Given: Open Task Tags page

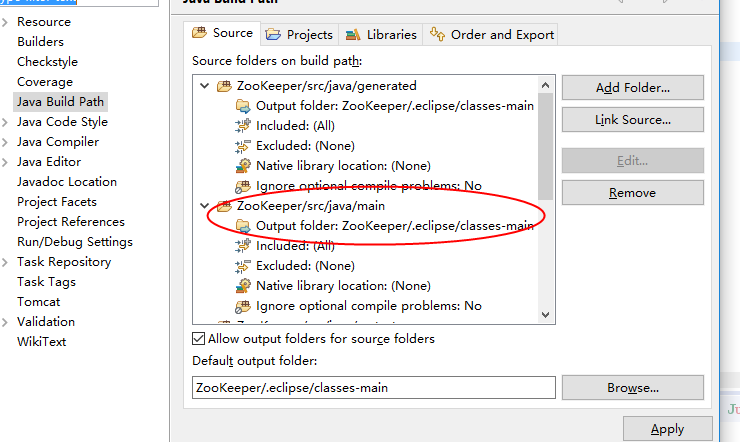Looking at the screenshot, I should click(46, 282).
